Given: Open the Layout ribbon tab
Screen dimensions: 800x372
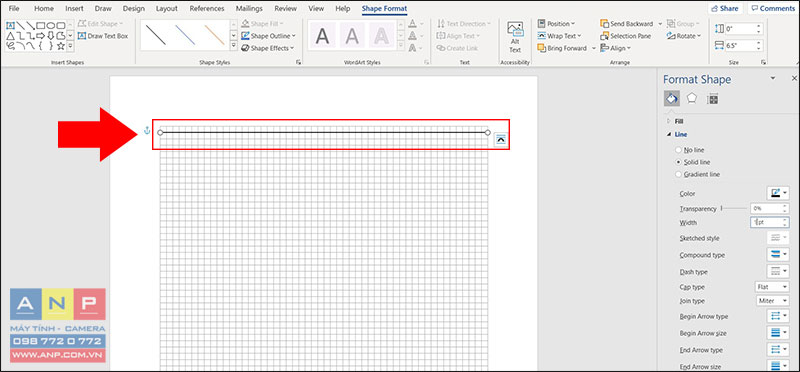Looking at the screenshot, I should pyautogui.click(x=167, y=9).
